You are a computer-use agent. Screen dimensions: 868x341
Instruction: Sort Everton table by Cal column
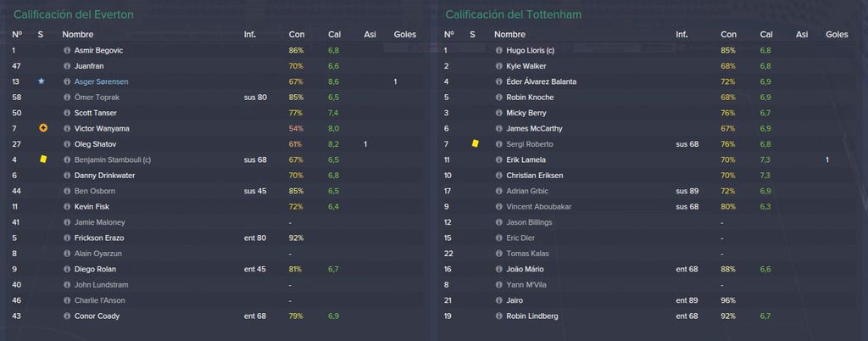tap(334, 34)
